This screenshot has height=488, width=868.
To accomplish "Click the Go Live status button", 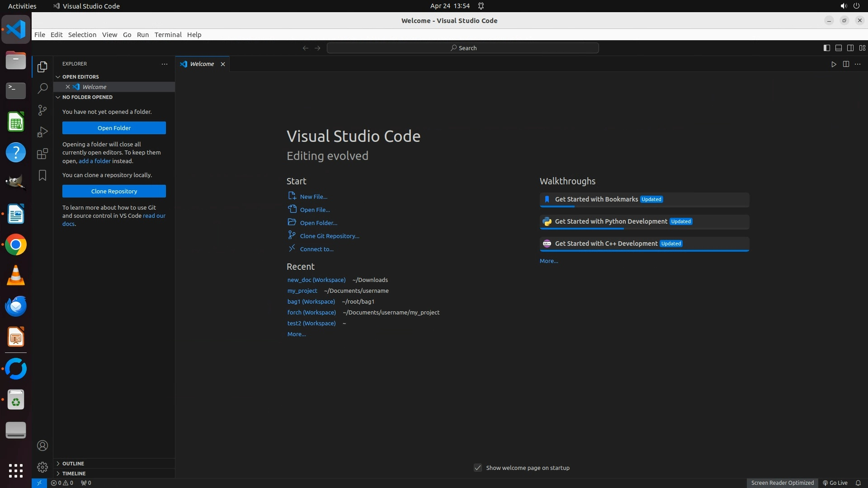I will click(835, 483).
